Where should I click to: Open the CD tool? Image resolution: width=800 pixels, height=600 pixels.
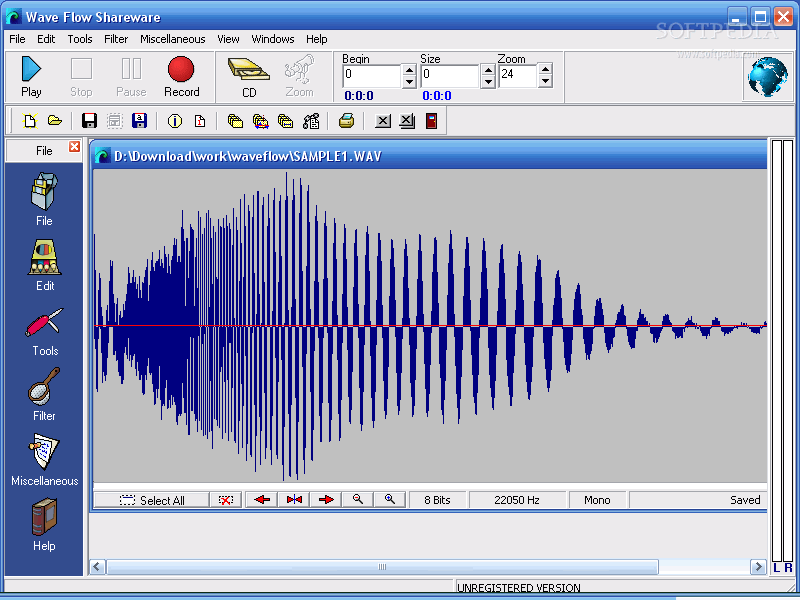[249, 78]
